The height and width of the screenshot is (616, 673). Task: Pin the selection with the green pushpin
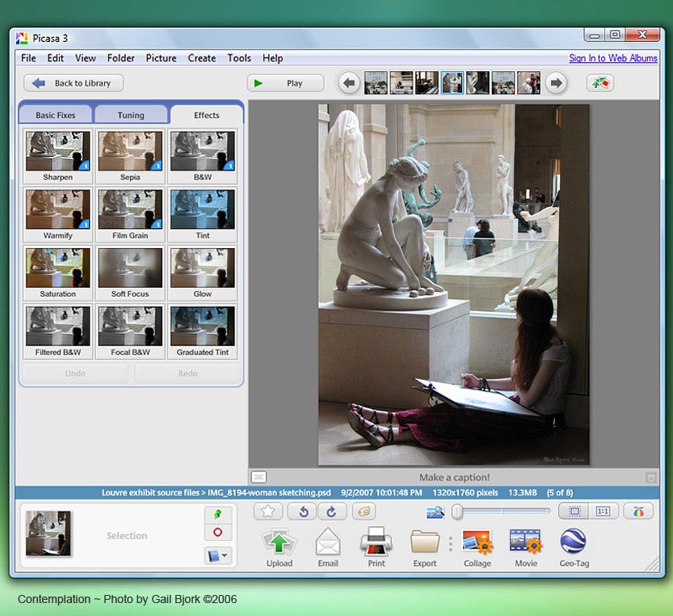click(218, 514)
